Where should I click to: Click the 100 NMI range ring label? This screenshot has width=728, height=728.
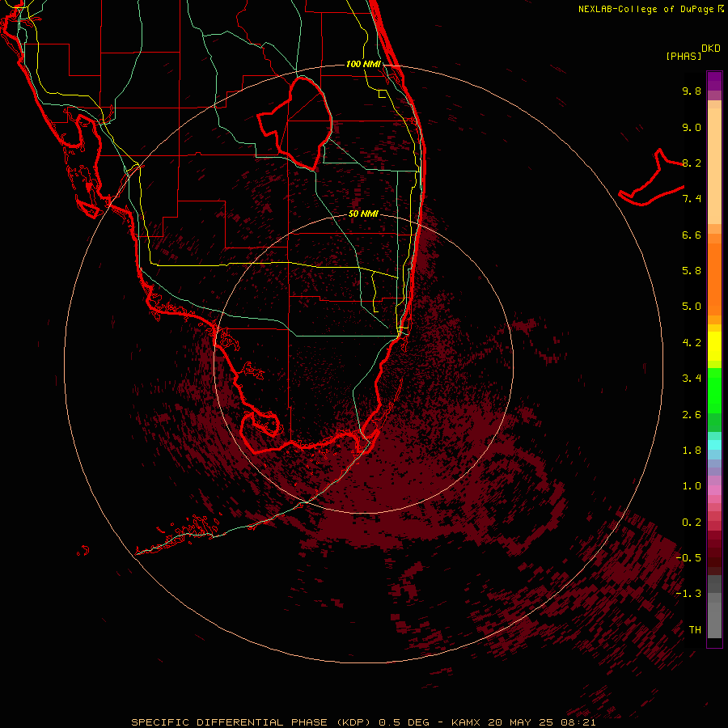coord(363,64)
